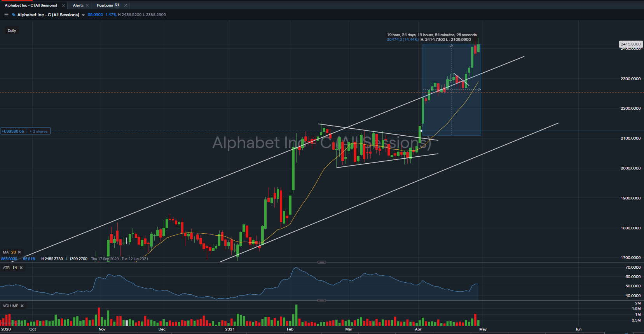Click the blue tag icon beside instrument name
The height and width of the screenshot is (334, 644).
click(x=14, y=15)
